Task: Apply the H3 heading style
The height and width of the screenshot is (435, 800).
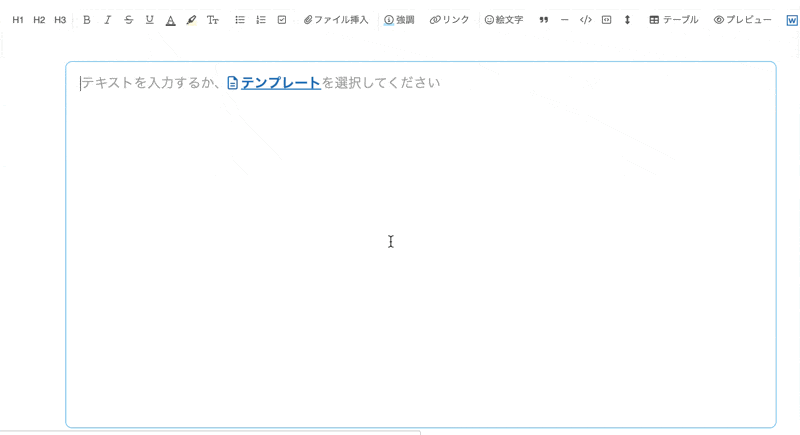Action: coord(60,20)
